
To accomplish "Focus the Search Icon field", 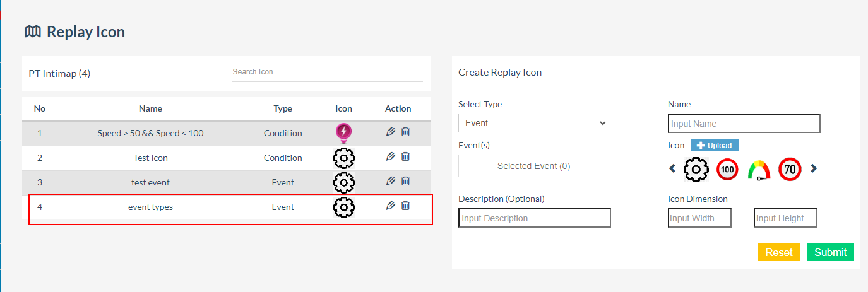I will tap(327, 72).
